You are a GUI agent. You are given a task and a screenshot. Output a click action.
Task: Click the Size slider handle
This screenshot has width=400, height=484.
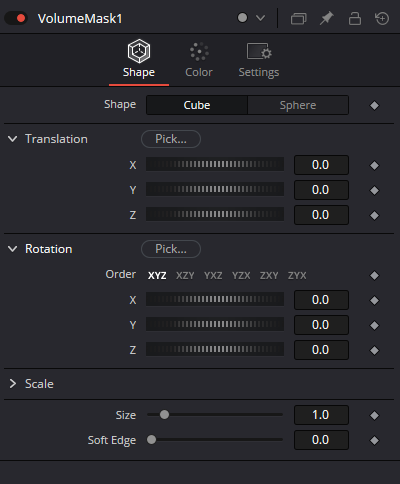(164, 415)
